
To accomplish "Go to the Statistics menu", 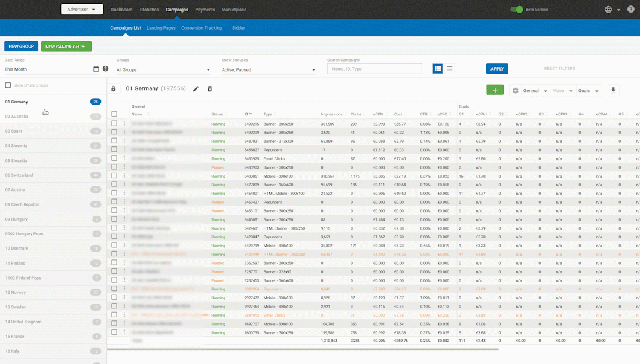I will coord(149,10).
